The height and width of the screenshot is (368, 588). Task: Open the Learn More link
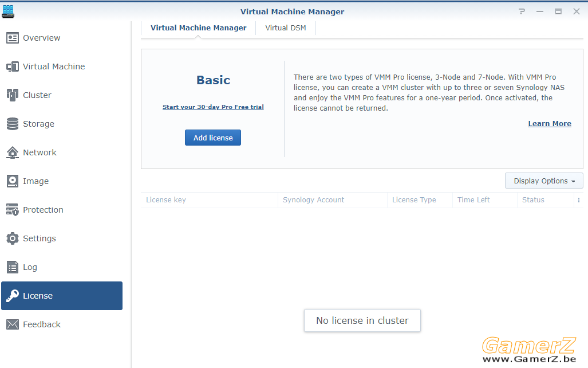tap(550, 124)
